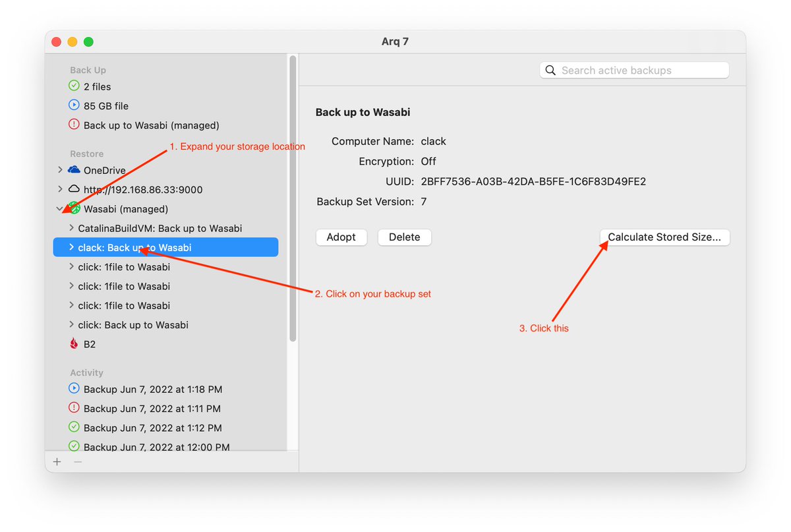Click the Encryption value Off
Viewport: 791px width, 532px height.
click(x=428, y=161)
